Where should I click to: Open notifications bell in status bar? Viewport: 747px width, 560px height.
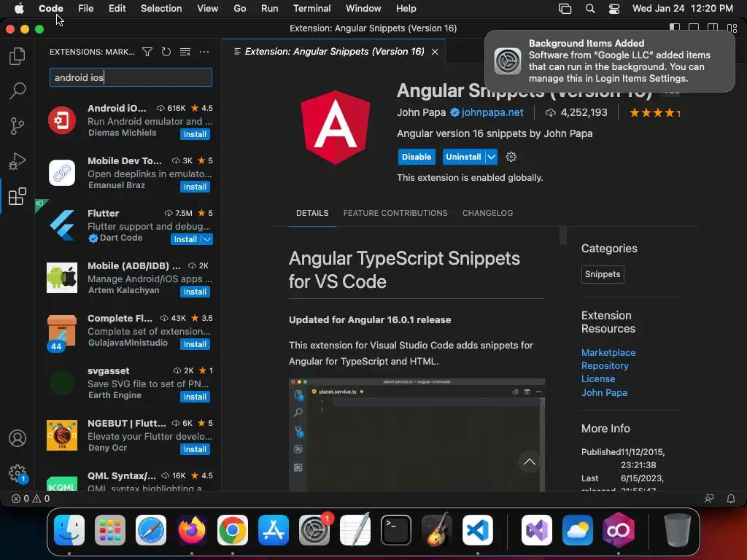point(731,499)
